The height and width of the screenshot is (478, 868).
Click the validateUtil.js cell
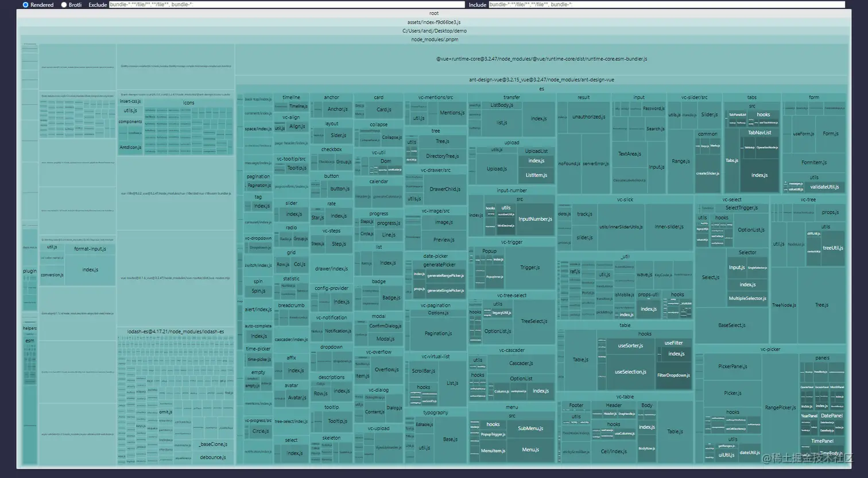point(824,187)
